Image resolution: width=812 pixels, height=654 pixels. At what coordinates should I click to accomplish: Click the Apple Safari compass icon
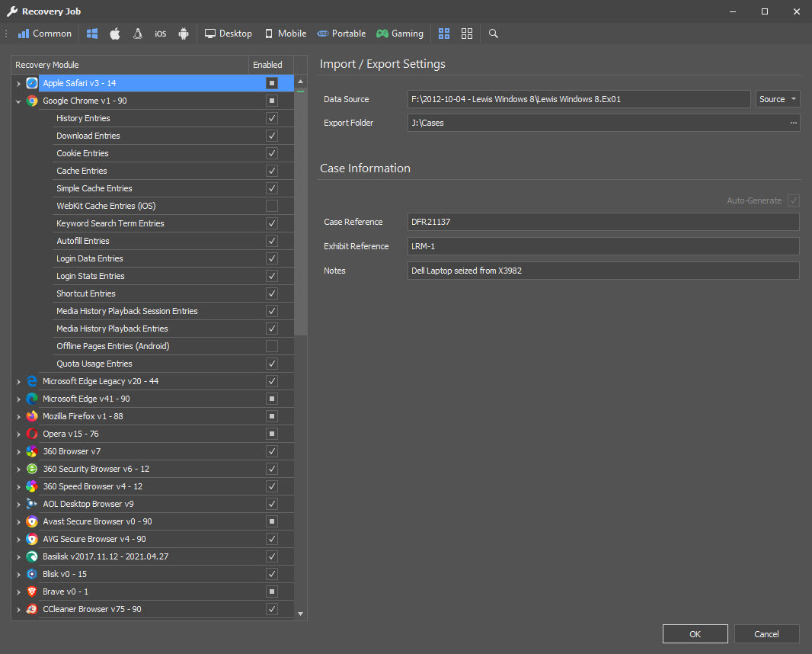[32, 83]
